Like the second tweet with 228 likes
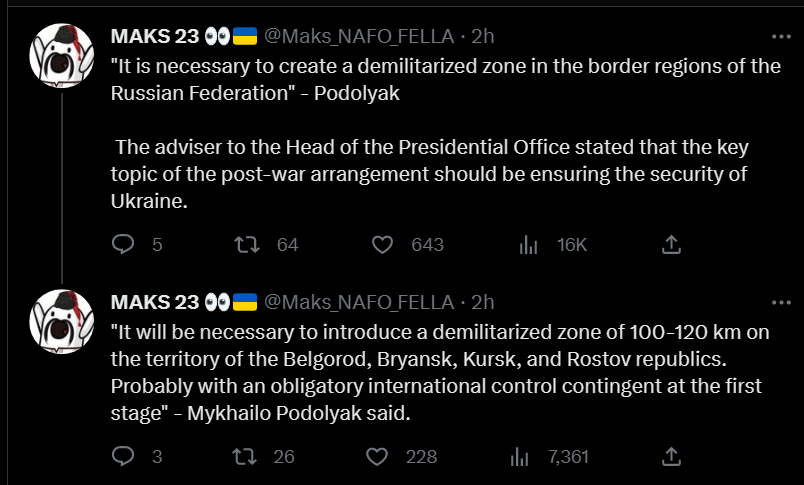This screenshot has width=804, height=485. 377,456
